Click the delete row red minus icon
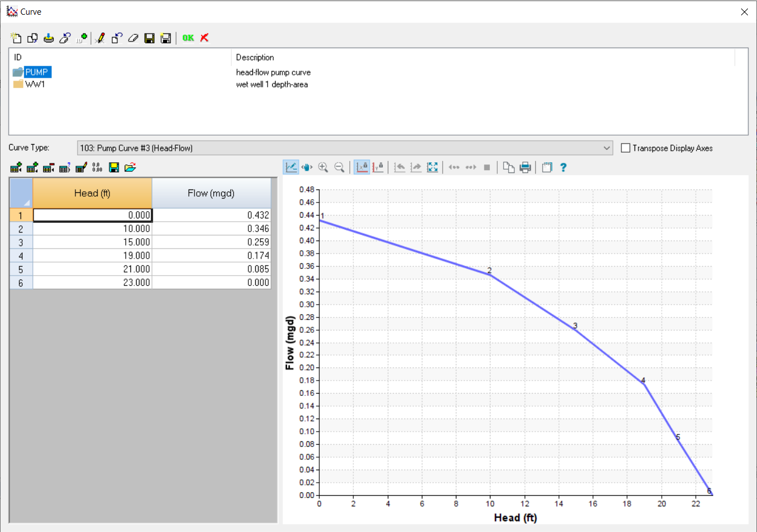Screen dimensions: 757x532 tap(49, 167)
